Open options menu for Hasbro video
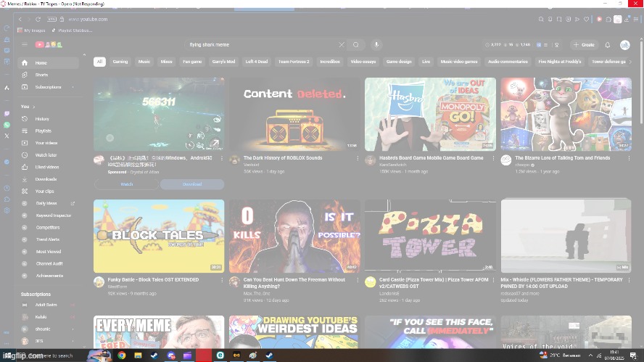644x362 pixels. pyautogui.click(x=493, y=158)
